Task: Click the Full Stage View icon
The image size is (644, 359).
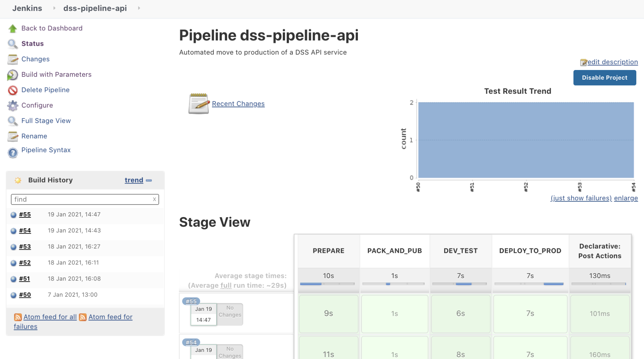Action: [x=13, y=120]
